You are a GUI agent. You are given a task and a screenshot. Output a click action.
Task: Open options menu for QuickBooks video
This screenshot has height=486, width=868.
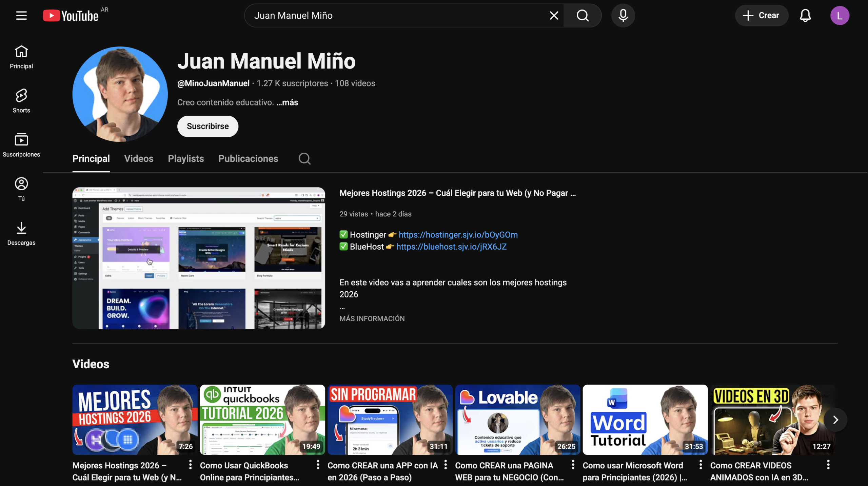pyautogui.click(x=318, y=465)
